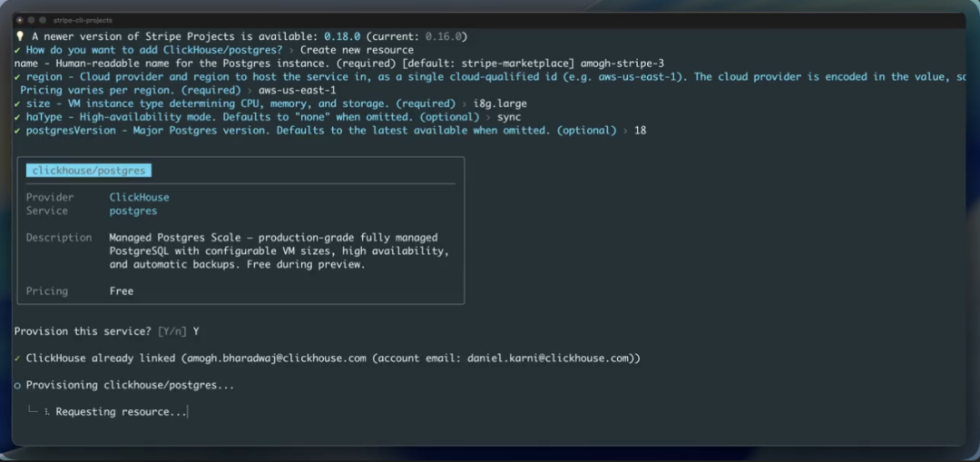Click the hollow circle before 'Provisioning clickhouse/postgres...'
The height and width of the screenshot is (462, 980).
17,386
